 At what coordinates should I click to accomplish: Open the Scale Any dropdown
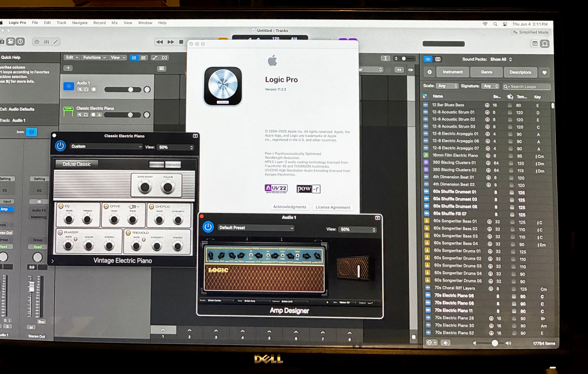click(447, 86)
